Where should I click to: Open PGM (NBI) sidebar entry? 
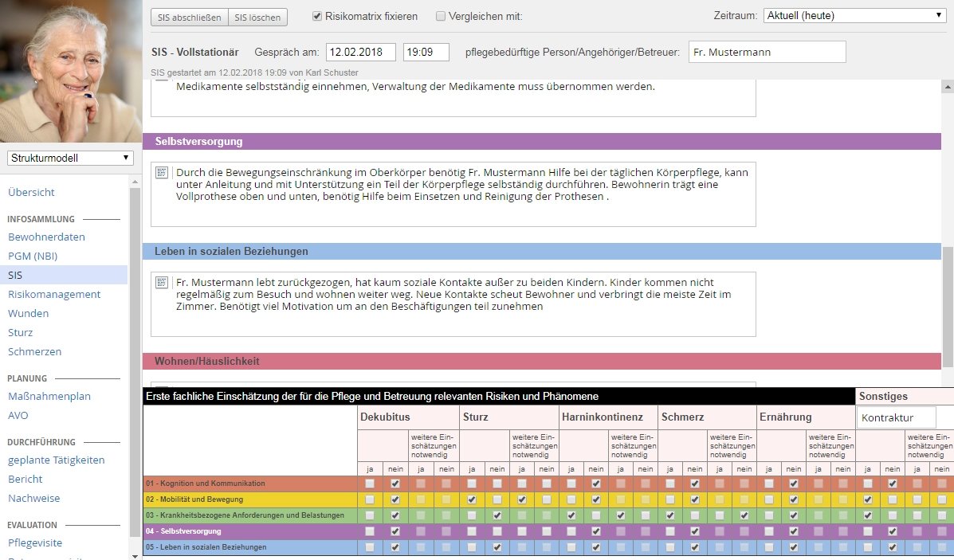(x=33, y=256)
